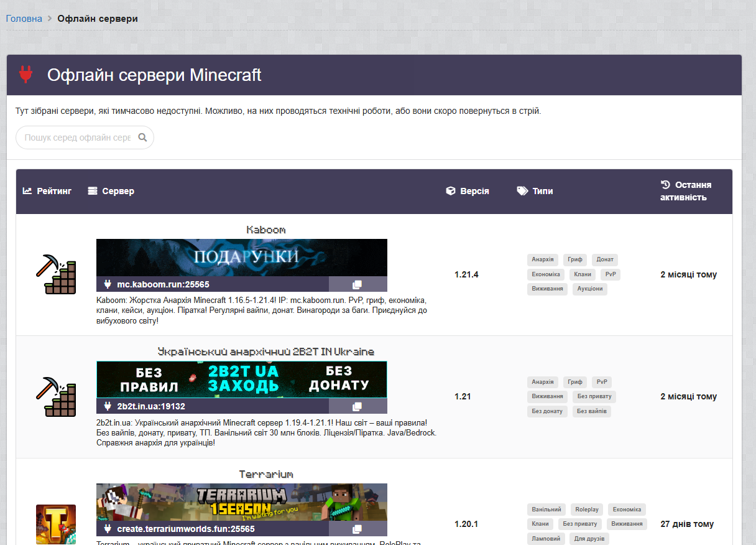Viewport: 756px width, 545px height.
Task: Select the Ламповий tag
Action: 546,539
